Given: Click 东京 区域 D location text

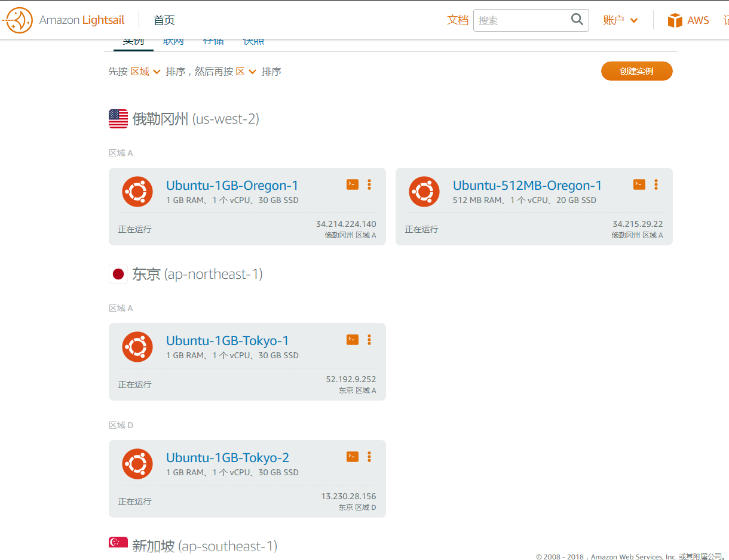Looking at the screenshot, I should pyautogui.click(x=357, y=507).
